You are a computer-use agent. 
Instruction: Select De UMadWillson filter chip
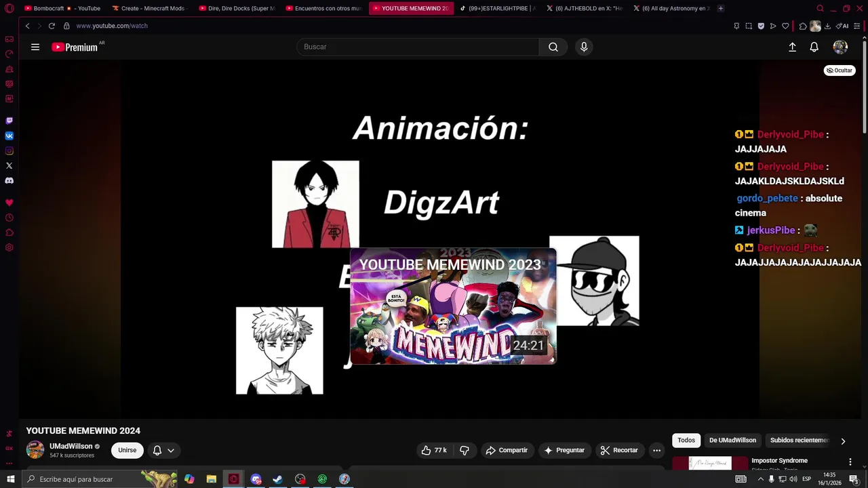[x=732, y=441]
